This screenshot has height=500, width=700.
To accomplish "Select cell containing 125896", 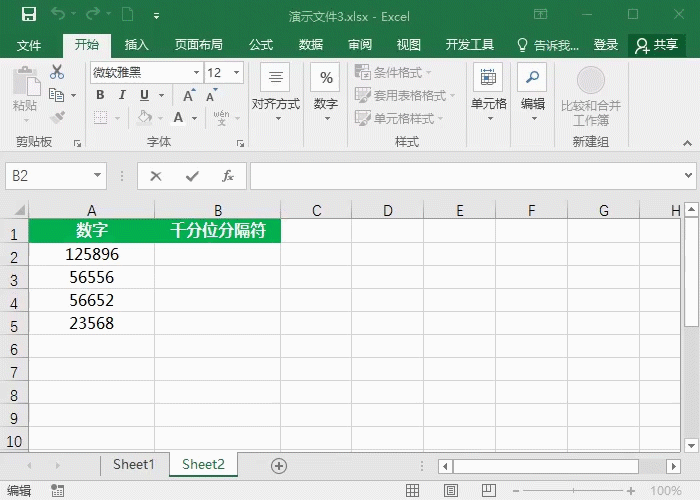I will 92,254.
